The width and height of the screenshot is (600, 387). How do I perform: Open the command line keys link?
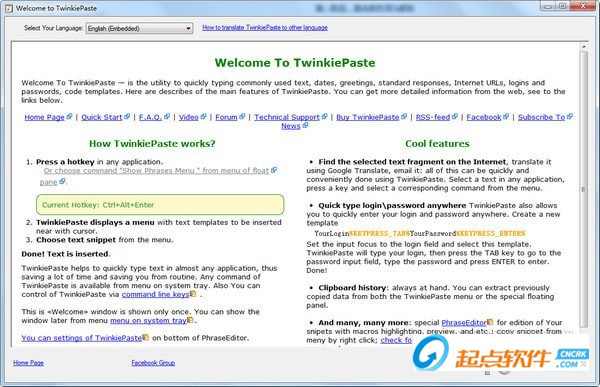155,294
